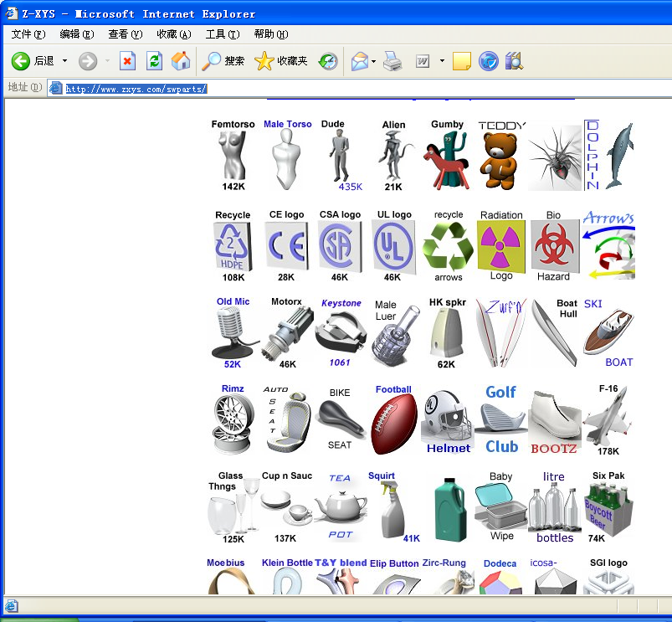
Task: Click the Motorx motor thumbnail
Action: pyautogui.click(x=287, y=334)
